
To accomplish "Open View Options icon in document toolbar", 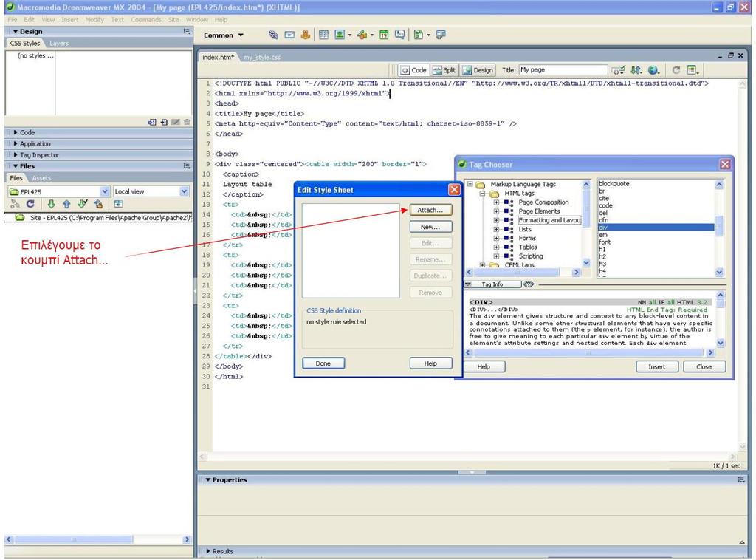I will point(693,70).
